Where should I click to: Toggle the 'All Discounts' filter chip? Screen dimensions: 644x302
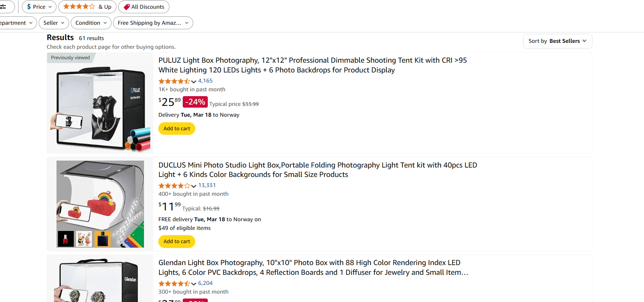point(144,7)
